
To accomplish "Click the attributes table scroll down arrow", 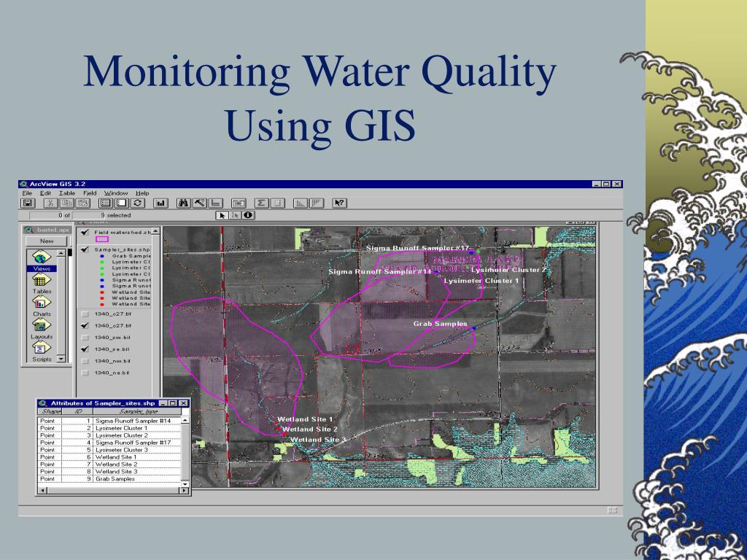I will tap(185, 483).
